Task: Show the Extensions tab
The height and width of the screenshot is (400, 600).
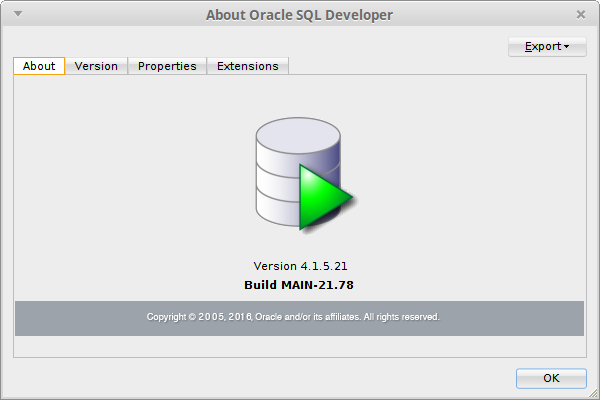Action: pos(248,66)
